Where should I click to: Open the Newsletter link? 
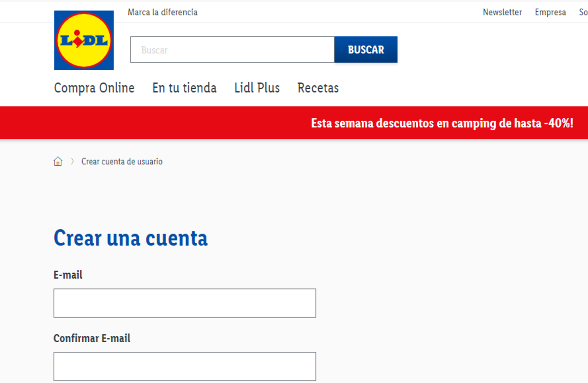[x=502, y=12]
